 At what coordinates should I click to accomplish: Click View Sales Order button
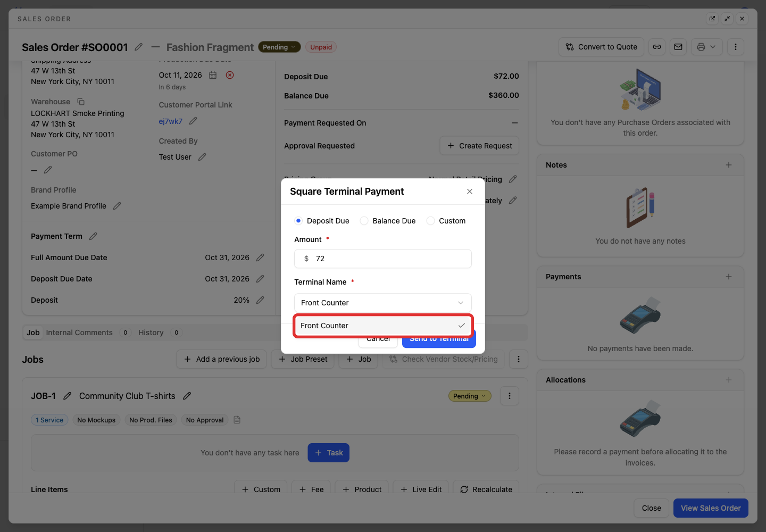click(x=711, y=508)
